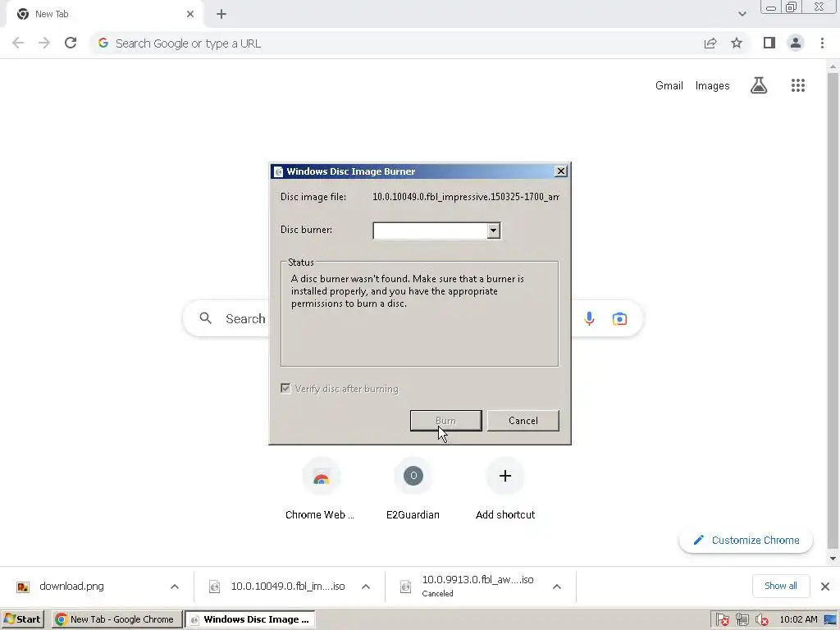This screenshot has height=630, width=840.
Task: Close the downloads bar
Action: 825,586
